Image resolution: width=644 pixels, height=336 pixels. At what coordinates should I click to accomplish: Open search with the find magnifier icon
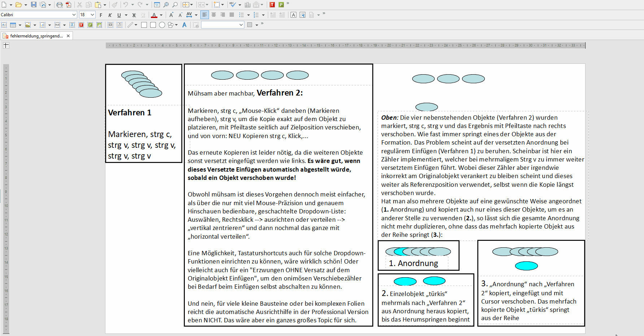coord(175,5)
